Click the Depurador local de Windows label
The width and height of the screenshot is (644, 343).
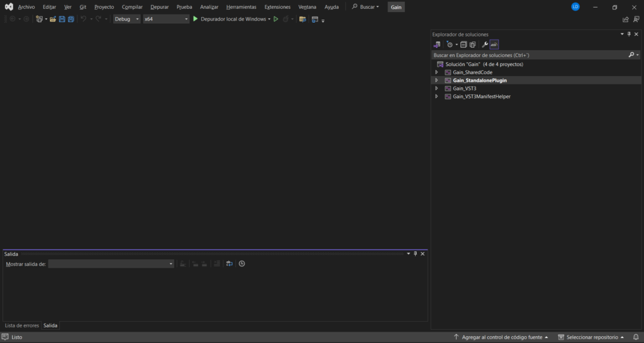pos(233,19)
